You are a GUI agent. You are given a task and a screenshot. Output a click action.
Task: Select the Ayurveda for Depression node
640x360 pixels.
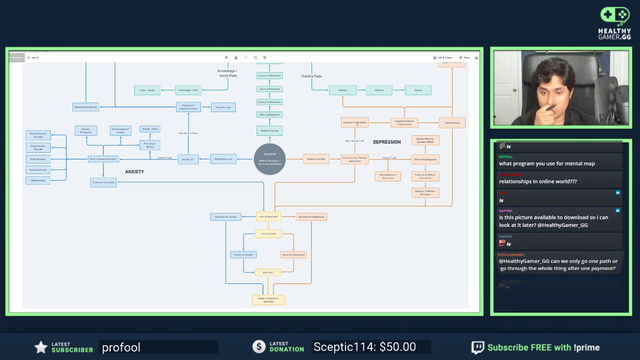[x=311, y=217]
